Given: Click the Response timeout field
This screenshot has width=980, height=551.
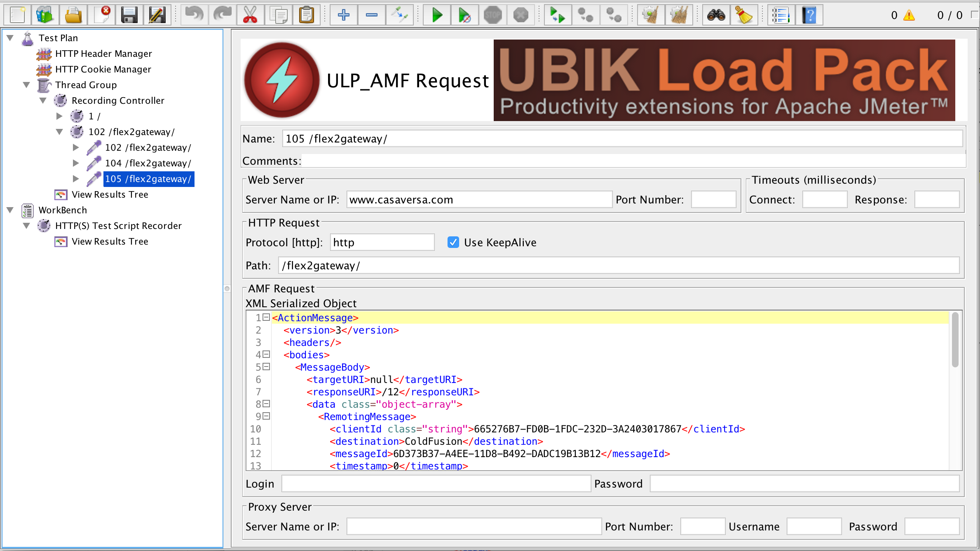Looking at the screenshot, I should click(x=937, y=200).
